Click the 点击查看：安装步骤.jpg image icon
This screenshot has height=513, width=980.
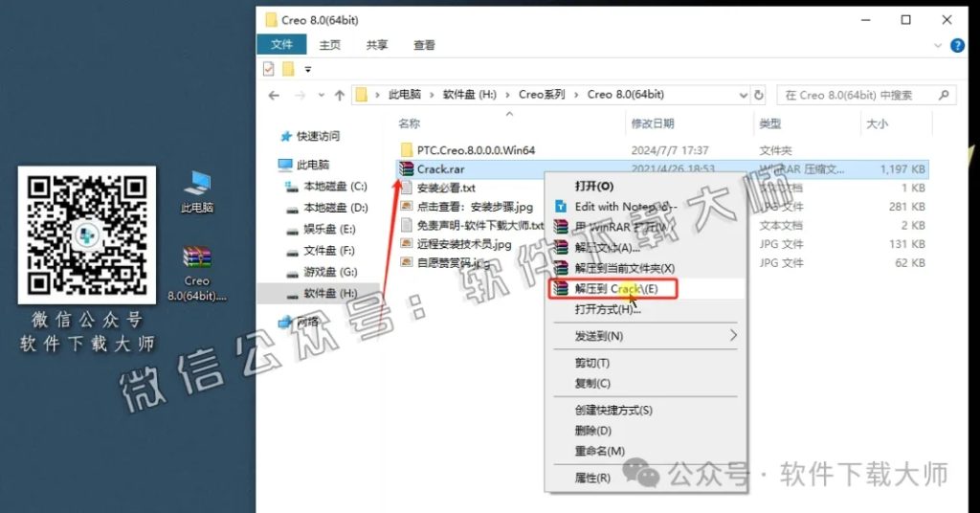tap(406, 206)
